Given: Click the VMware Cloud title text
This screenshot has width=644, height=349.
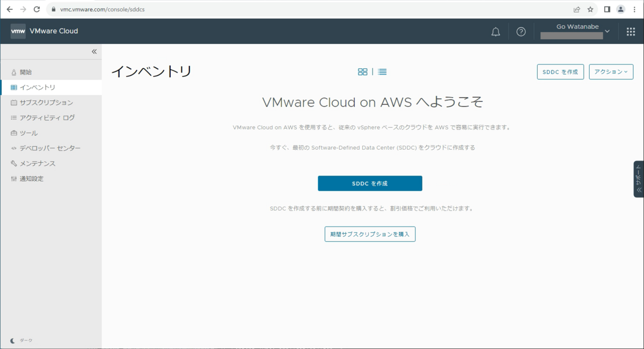Looking at the screenshot, I should click(54, 31).
